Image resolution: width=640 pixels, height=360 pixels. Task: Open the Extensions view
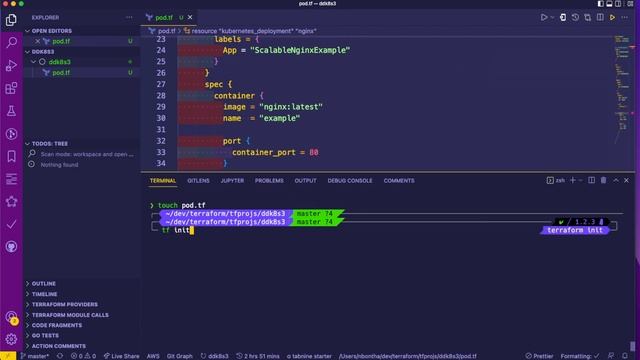point(11,88)
